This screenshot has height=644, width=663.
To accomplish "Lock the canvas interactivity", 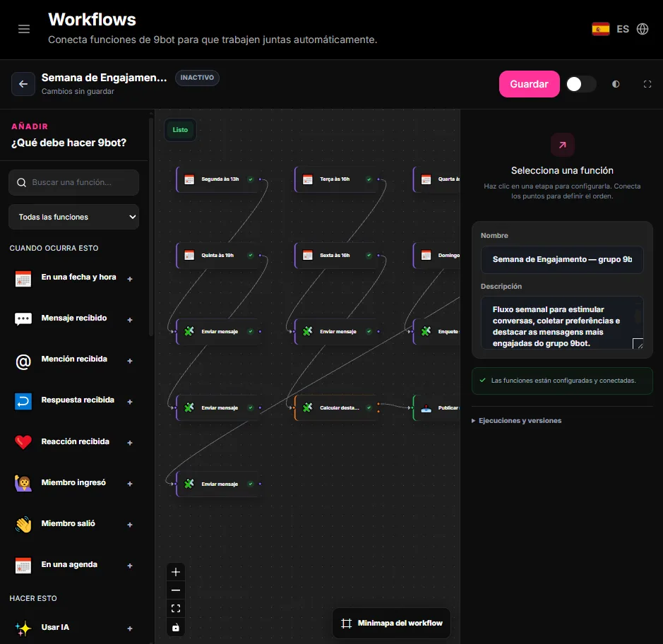I will click(176, 627).
